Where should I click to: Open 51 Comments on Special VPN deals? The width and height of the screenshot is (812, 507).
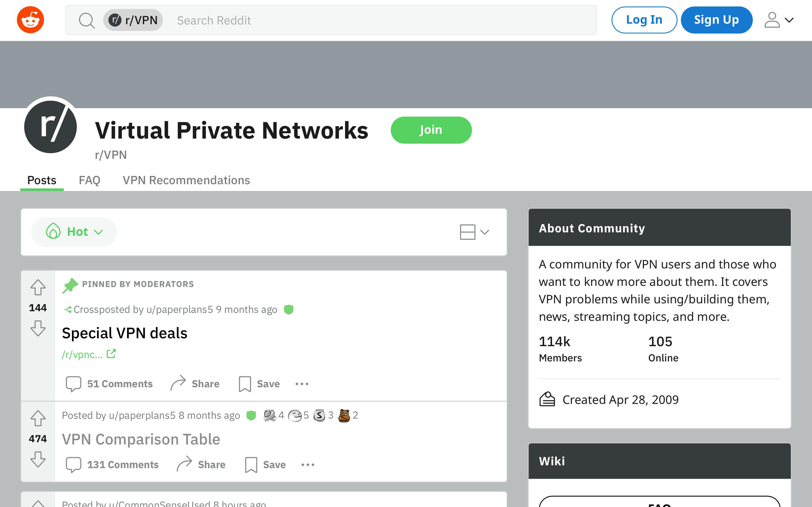pyautogui.click(x=109, y=384)
